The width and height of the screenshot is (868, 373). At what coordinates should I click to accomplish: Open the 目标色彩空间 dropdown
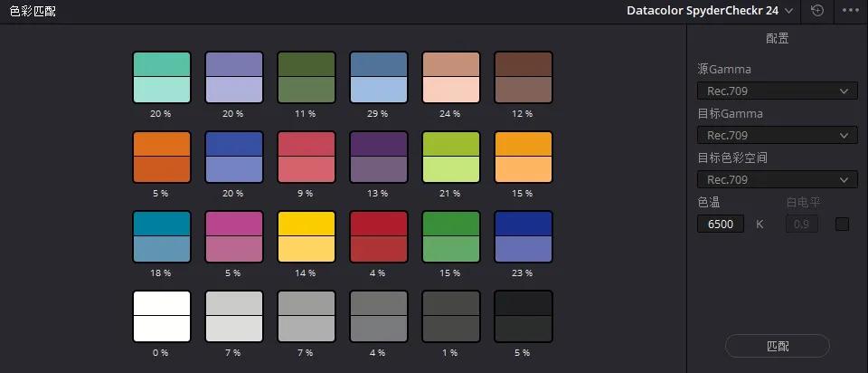click(777, 179)
